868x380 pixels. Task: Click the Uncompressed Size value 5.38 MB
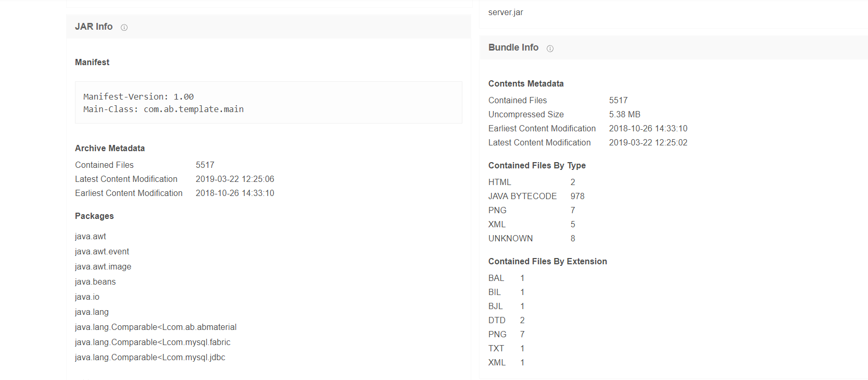(624, 115)
